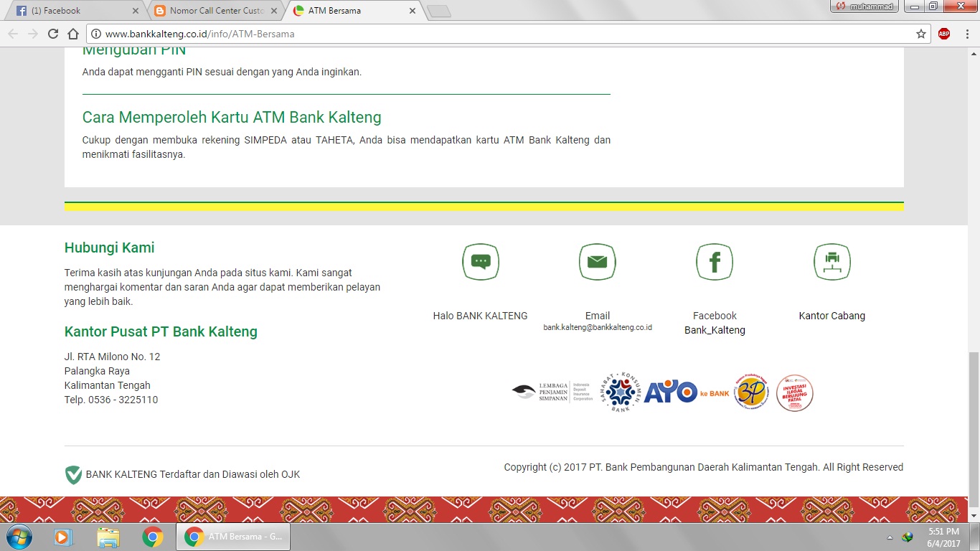Image resolution: width=980 pixels, height=551 pixels.
Task: Click the Facebook Bank_Kalteng icon
Action: [x=714, y=261]
